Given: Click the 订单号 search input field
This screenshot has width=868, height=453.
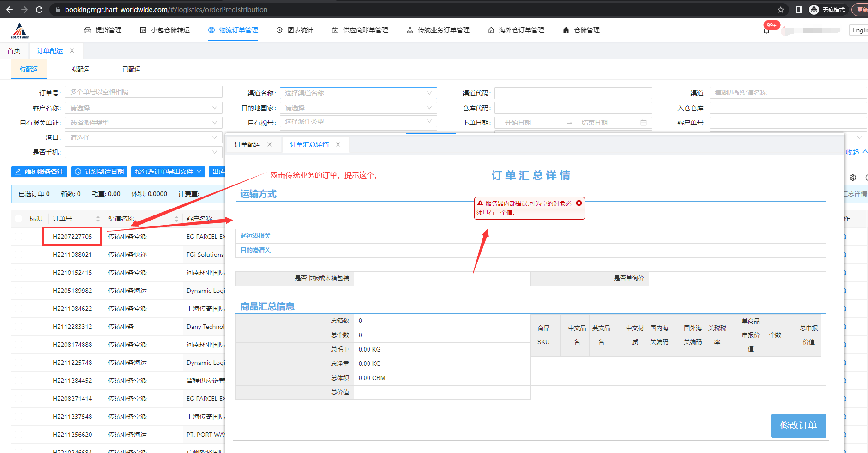Looking at the screenshot, I should pyautogui.click(x=143, y=92).
